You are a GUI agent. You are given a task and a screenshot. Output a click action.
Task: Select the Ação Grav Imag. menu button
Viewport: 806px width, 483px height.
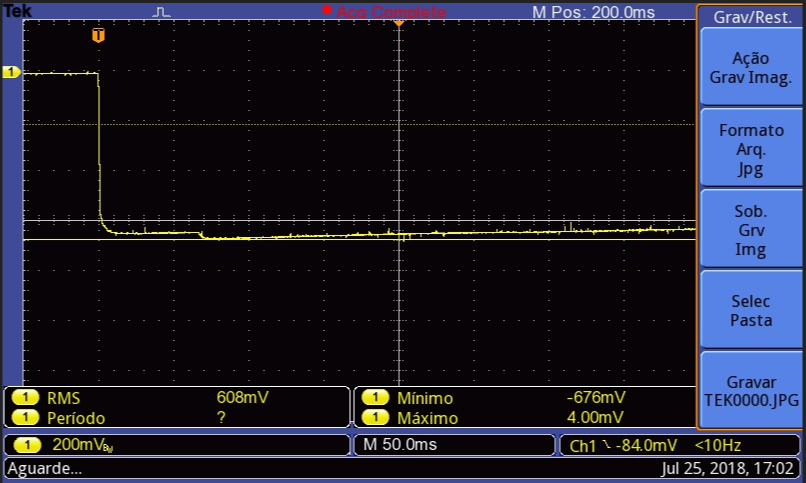point(751,68)
